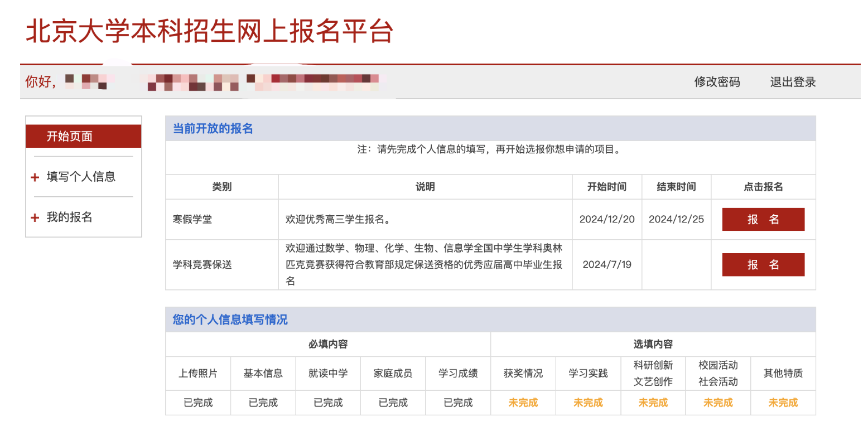This screenshot has width=868, height=431.
Task: Click 选填内容 group header
Action: (653, 344)
